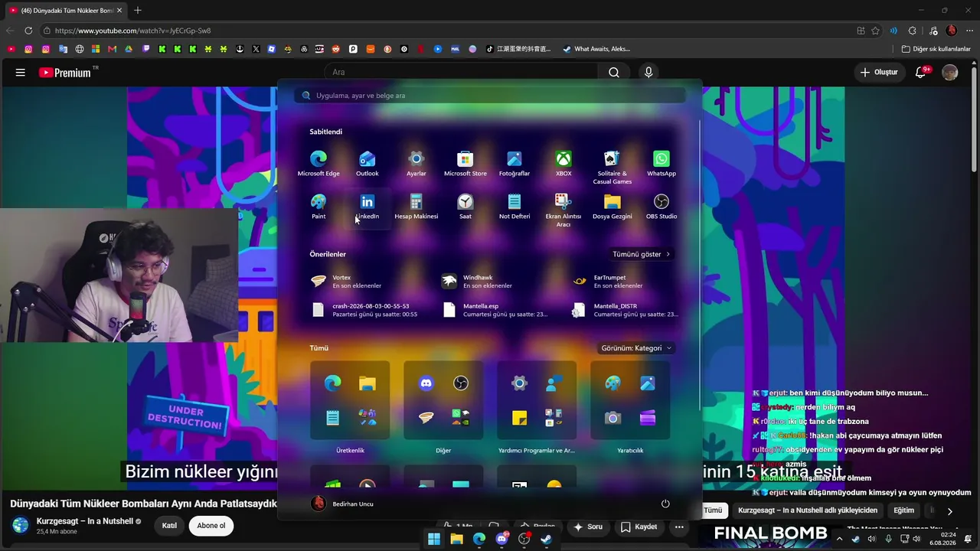Show hidden system tray icons chevron

coord(839,539)
